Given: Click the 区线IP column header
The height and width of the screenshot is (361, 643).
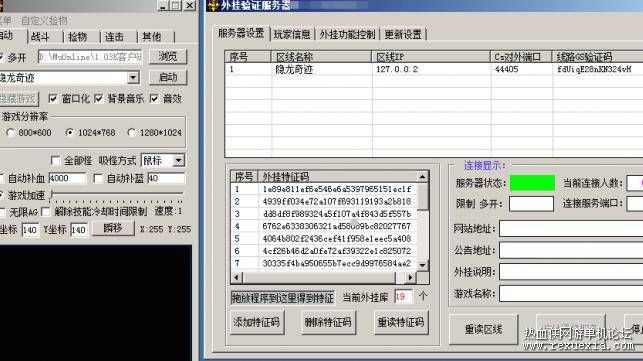Looking at the screenshot, I should (431, 57).
